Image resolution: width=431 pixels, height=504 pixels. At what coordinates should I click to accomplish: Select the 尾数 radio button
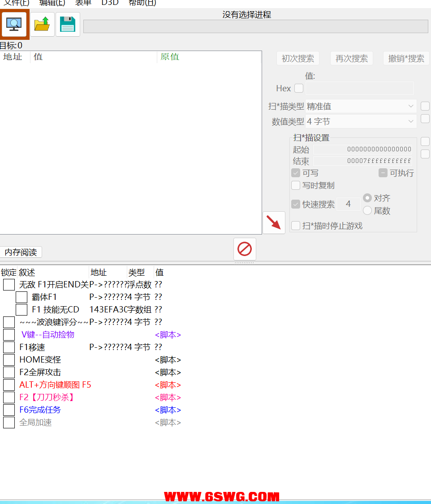tap(367, 210)
